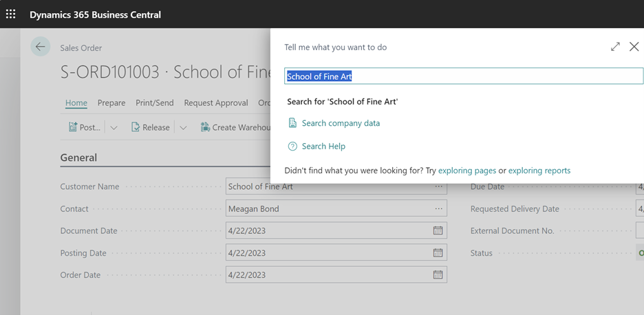Follow the exploring reports link
644x315 pixels.
539,170
